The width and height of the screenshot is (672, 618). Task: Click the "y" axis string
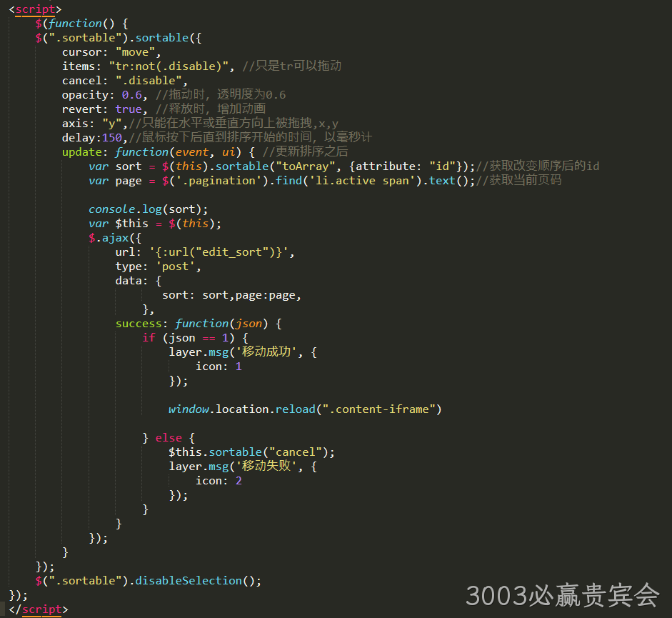pyautogui.click(x=112, y=124)
